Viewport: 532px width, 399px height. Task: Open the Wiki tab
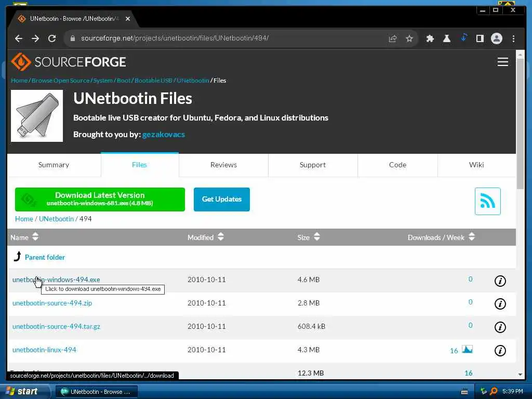[476, 165]
